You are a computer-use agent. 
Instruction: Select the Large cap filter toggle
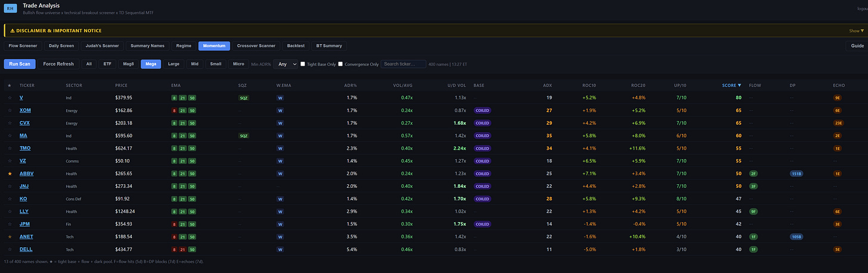click(173, 64)
